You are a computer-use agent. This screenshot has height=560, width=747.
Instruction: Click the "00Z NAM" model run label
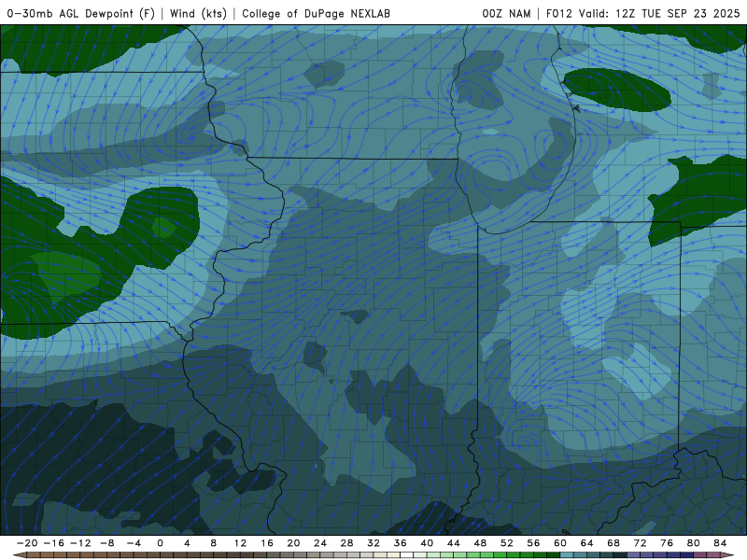click(506, 13)
